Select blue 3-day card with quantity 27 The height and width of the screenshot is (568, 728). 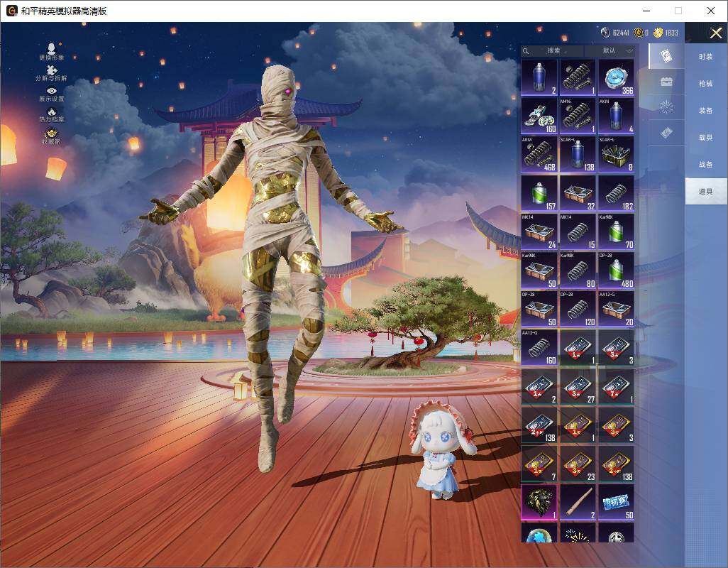tap(578, 386)
